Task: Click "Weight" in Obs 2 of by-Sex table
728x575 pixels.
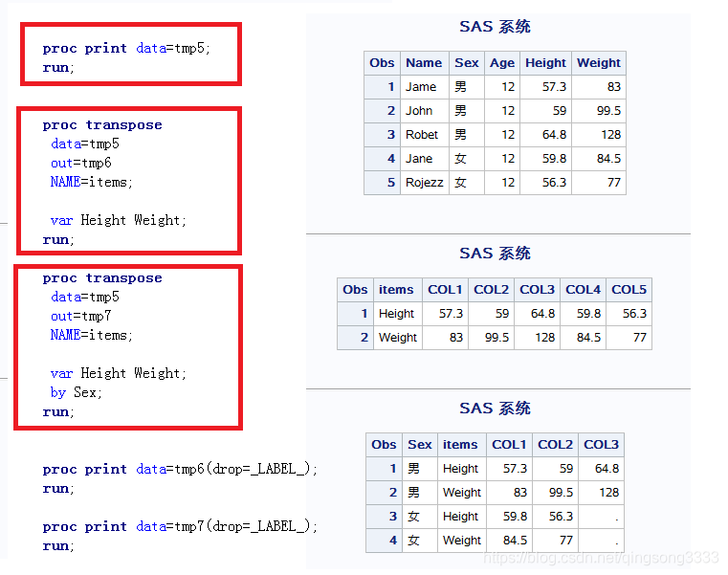Action: [x=462, y=493]
